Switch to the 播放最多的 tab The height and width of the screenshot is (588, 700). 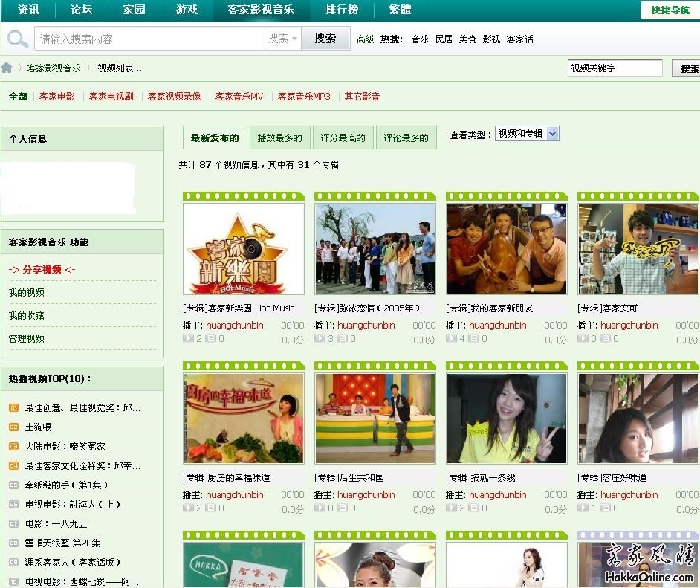pos(279,138)
